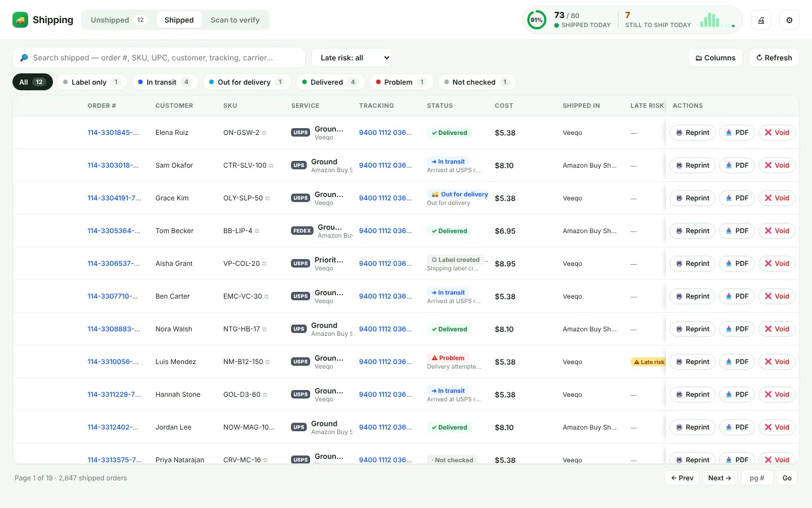Click the search magnifier icon
The height and width of the screenshot is (508, 812).
(24, 58)
